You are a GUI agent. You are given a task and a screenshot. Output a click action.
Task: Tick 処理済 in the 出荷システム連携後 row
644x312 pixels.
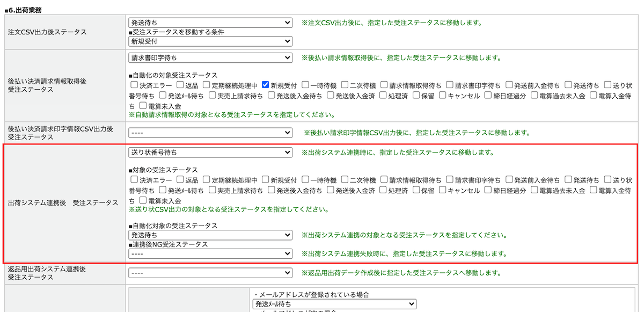383,190
